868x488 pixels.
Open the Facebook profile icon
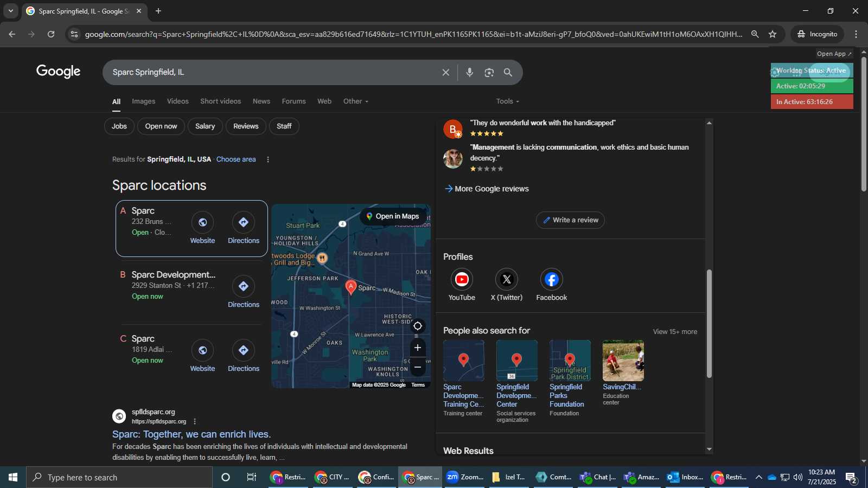pos(552,279)
